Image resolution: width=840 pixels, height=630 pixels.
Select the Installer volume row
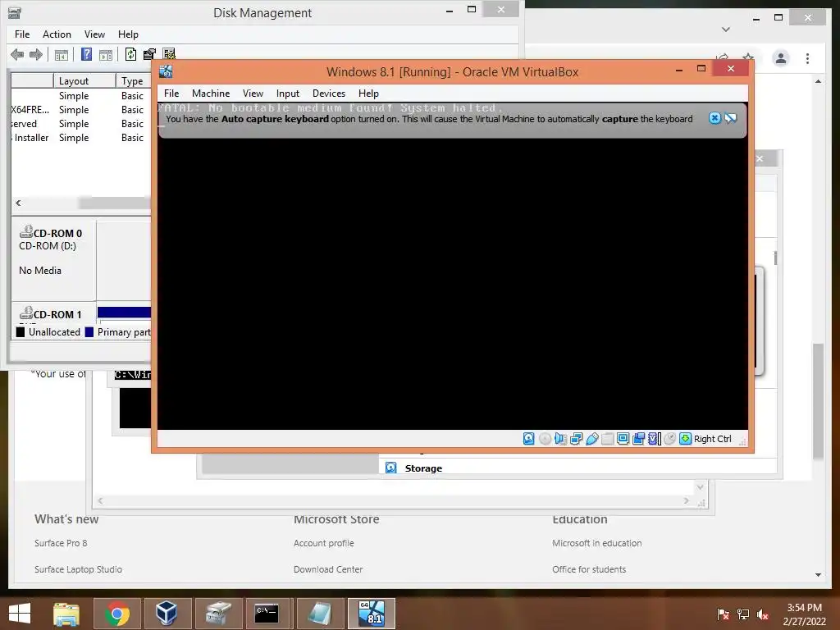pyautogui.click(x=81, y=138)
